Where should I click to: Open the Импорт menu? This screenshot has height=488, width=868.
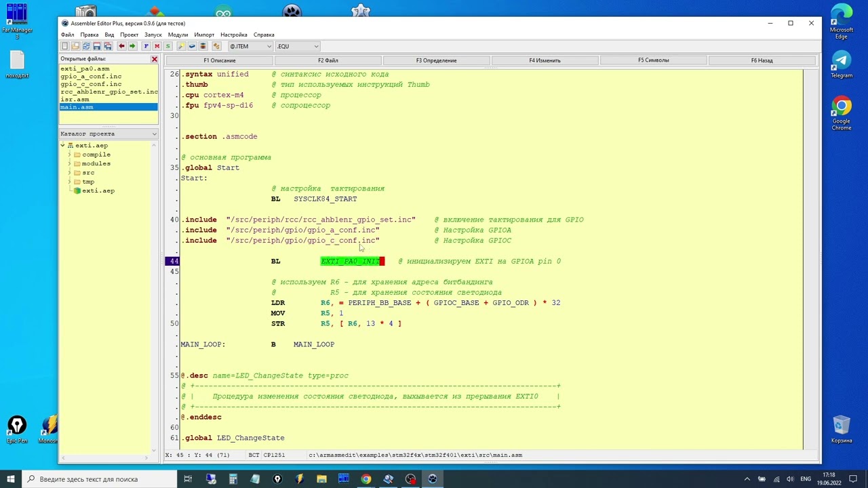[204, 35]
